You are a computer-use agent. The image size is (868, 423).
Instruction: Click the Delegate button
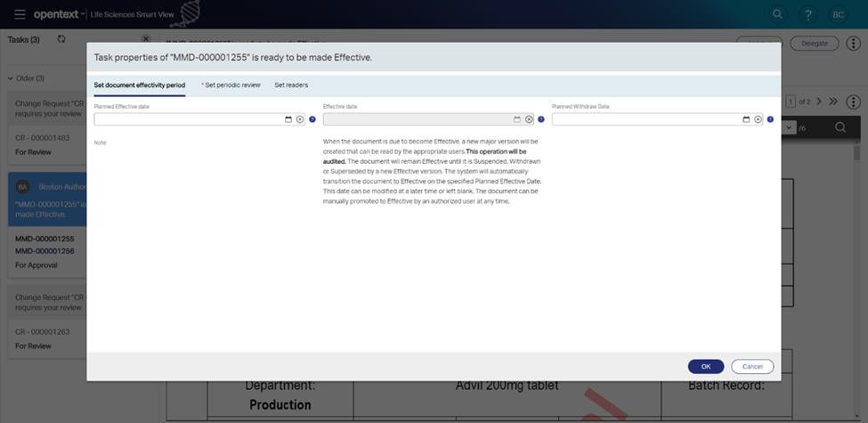click(x=815, y=43)
